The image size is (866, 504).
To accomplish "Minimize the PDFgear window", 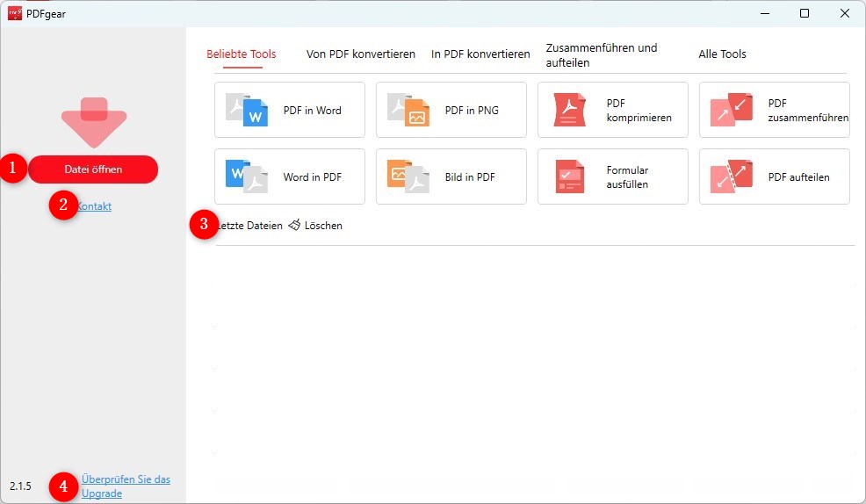I will click(x=765, y=13).
